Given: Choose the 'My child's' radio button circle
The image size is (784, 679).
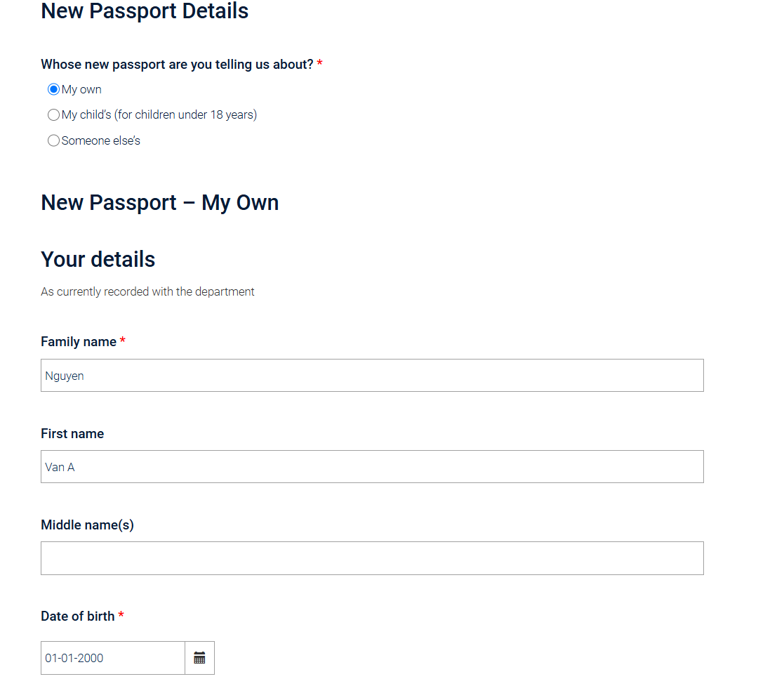Looking at the screenshot, I should (53, 115).
